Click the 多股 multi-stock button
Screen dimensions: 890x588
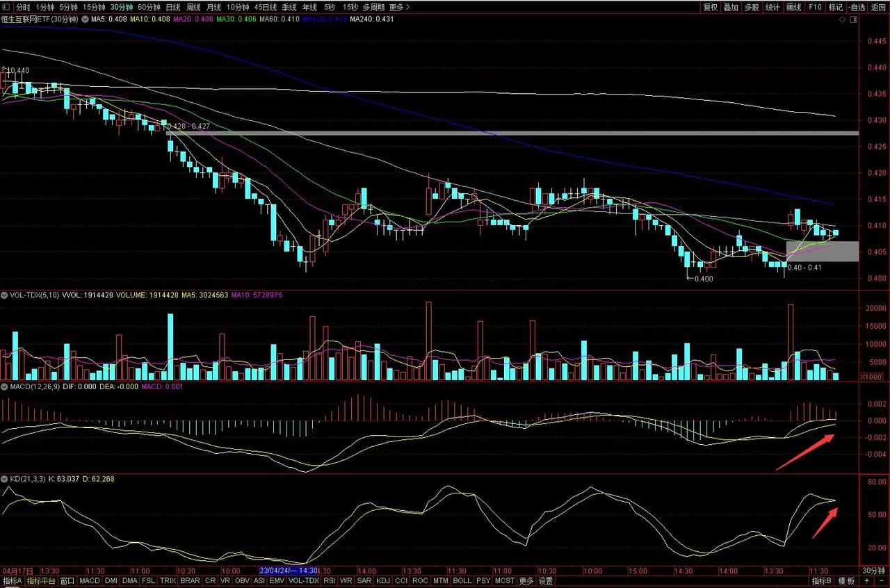click(x=752, y=7)
